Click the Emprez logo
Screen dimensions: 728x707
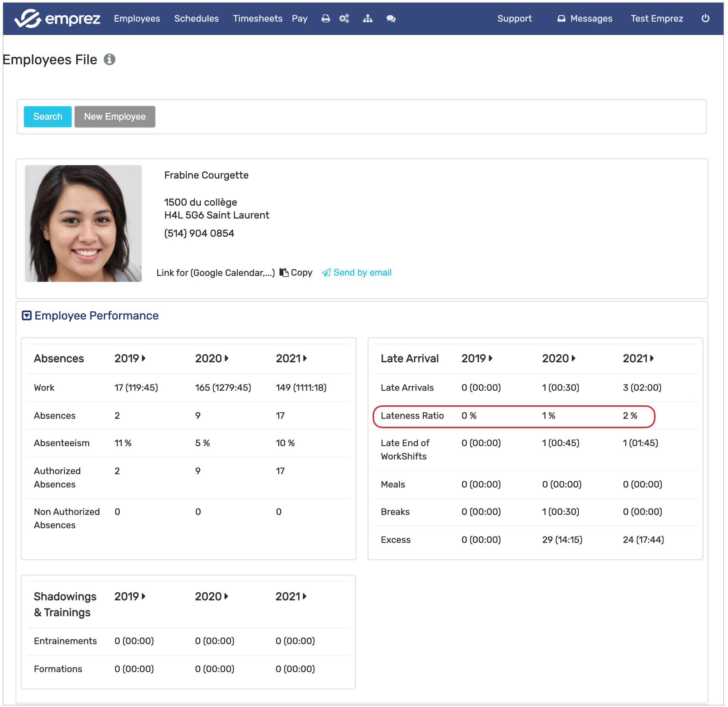point(58,19)
